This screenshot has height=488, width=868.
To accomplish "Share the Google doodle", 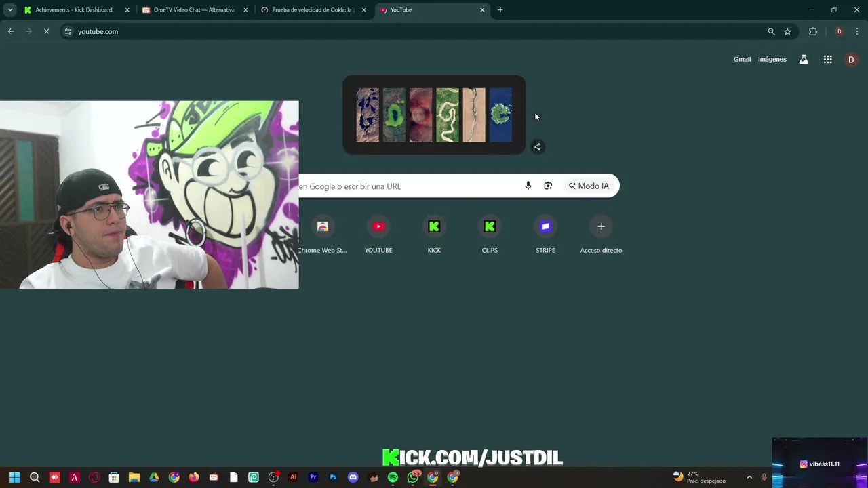I will [x=537, y=146].
